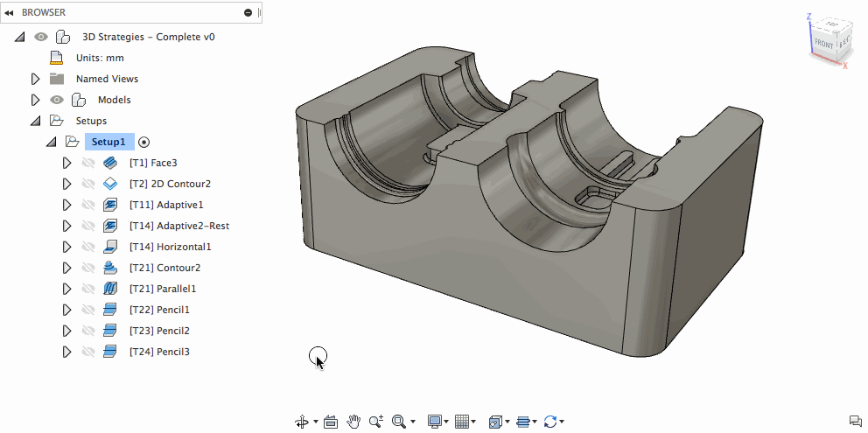The width and height of the screenshot is (868, 433).
Task: Activate the Setup1 radio button
Action: 144,142
